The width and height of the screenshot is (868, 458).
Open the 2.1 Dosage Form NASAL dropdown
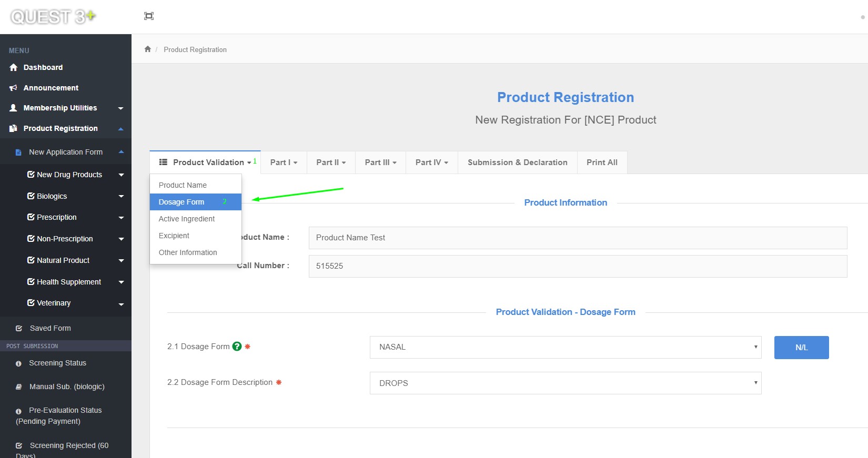click(x=565, y=347)
